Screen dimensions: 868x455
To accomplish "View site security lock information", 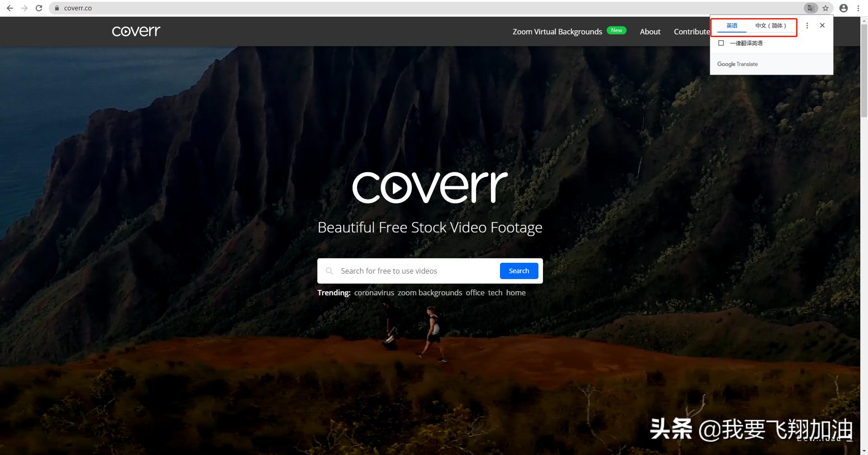I will pyautogui.click(x=57, y=8).
